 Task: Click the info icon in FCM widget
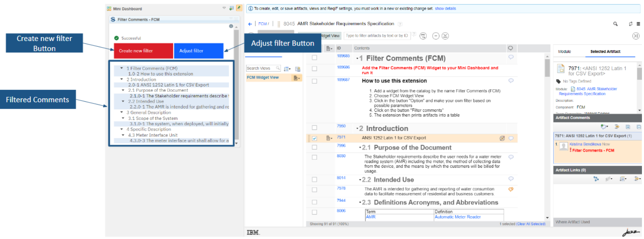click(x=231, y=26)
